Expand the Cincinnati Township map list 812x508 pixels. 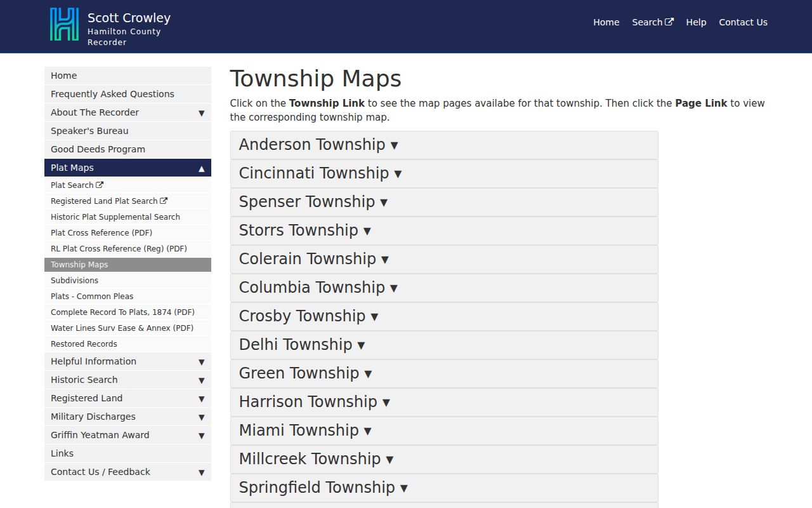tap(444, 173)
